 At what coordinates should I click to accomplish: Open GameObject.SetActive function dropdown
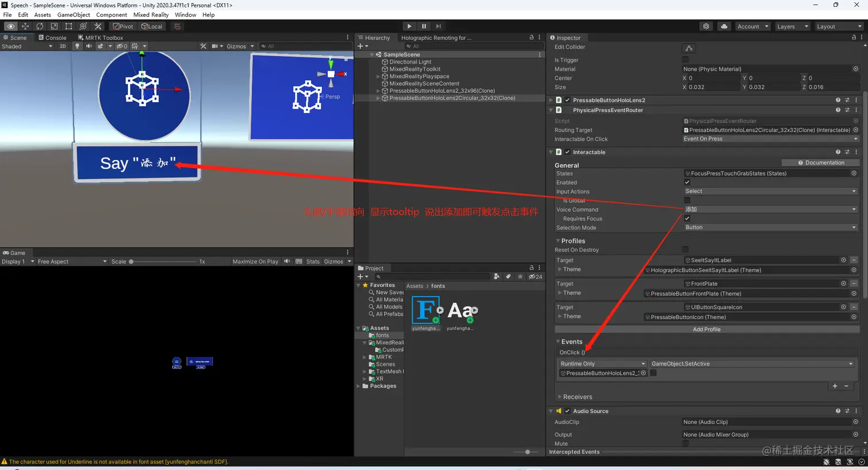(752, 364)
